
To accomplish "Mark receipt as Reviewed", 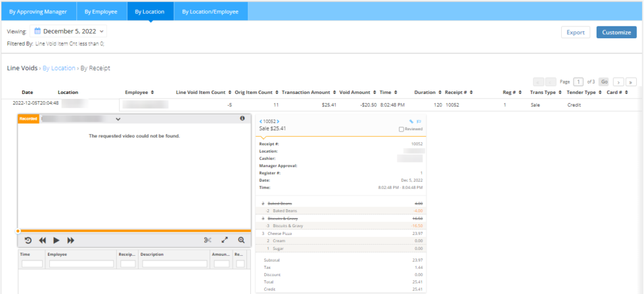I will [x=402, y=130].
